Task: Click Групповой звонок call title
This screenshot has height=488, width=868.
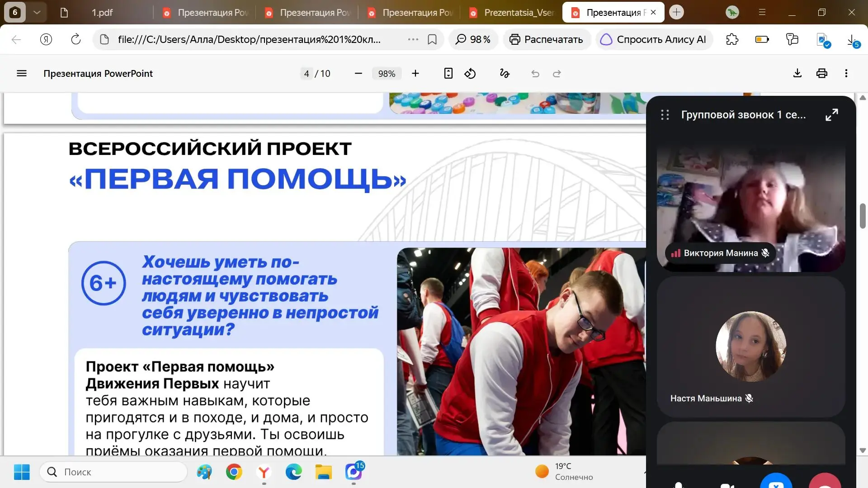Action: click(x=743, y=115)
